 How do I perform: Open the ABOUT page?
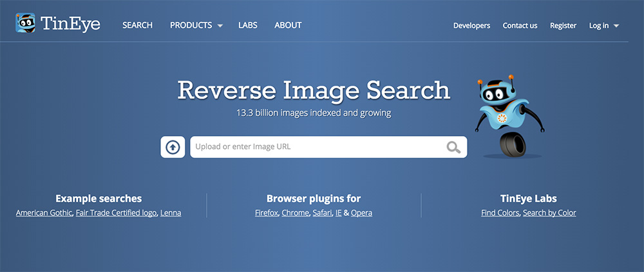click(288, 25)
